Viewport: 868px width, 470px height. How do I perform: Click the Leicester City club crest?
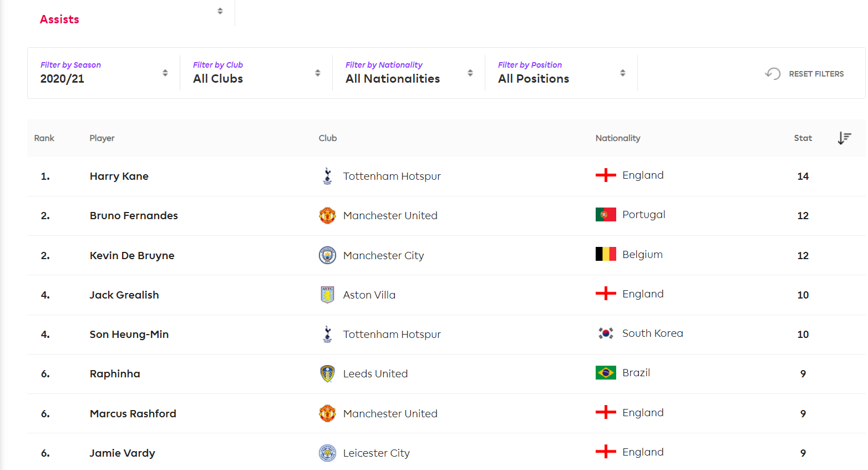pos(327,453)
